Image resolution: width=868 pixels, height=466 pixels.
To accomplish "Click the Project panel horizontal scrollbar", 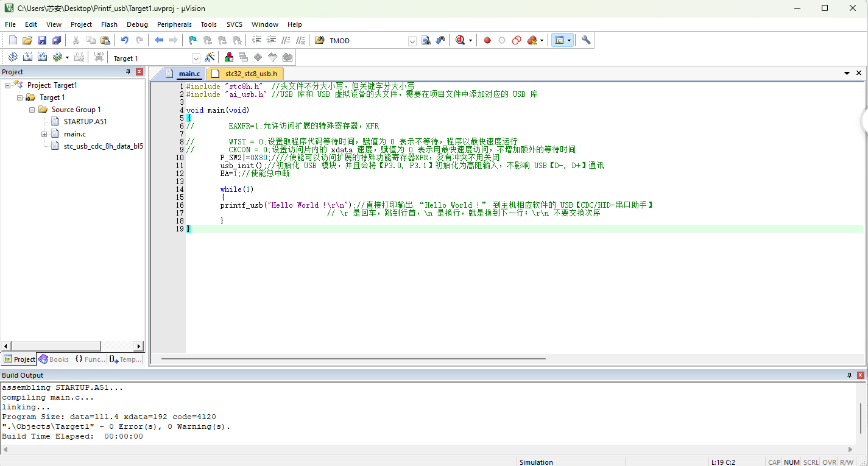I will tap(72, 346).
